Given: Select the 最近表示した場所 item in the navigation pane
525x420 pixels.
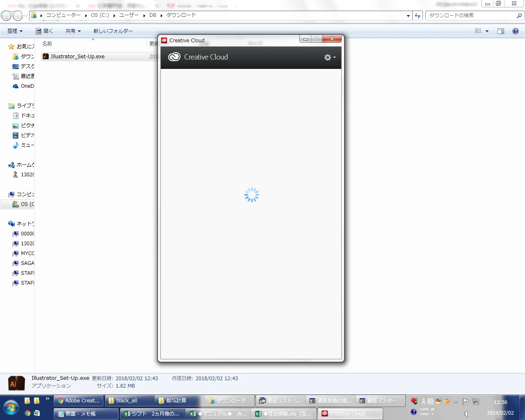Looking at the screenshot, I should tap(23, 76).
